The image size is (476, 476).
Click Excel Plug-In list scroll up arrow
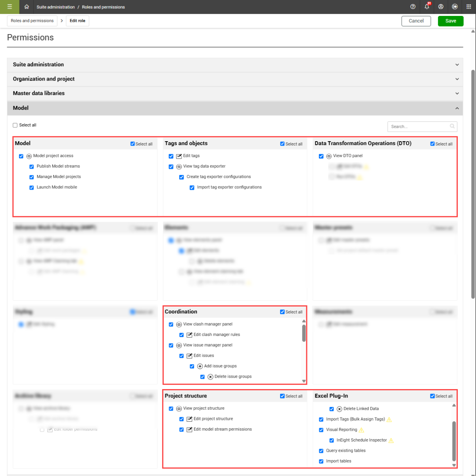pyautogui.click(x=454, y=405)
